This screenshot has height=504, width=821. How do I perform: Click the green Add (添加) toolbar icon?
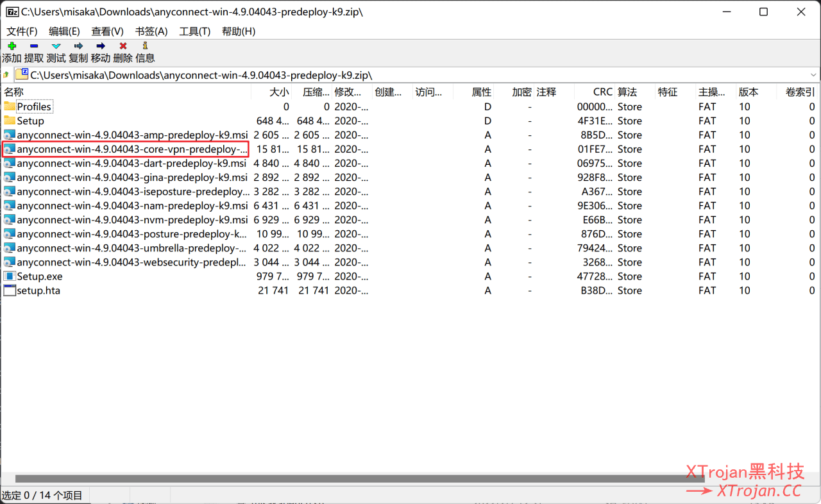(12, 46)
